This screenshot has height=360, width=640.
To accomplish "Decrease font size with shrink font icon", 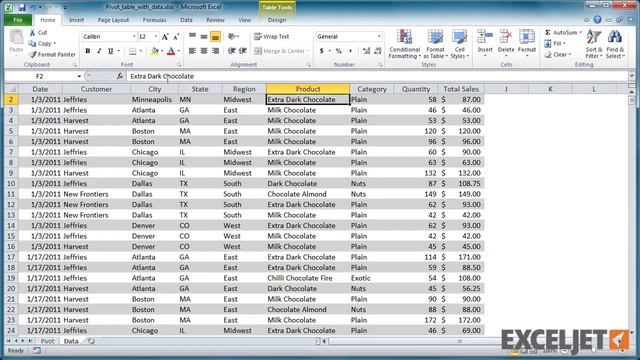I will click(x=176, y=37).
